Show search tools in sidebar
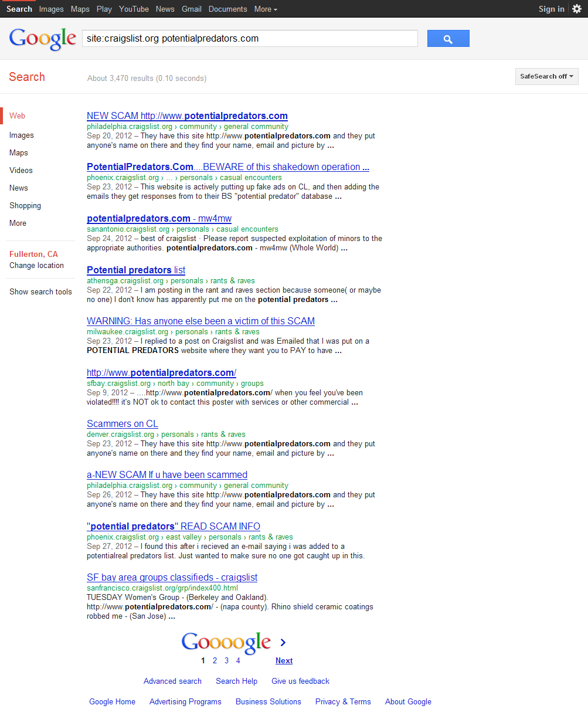The image size is (588, 719). [x=40, y=291]
